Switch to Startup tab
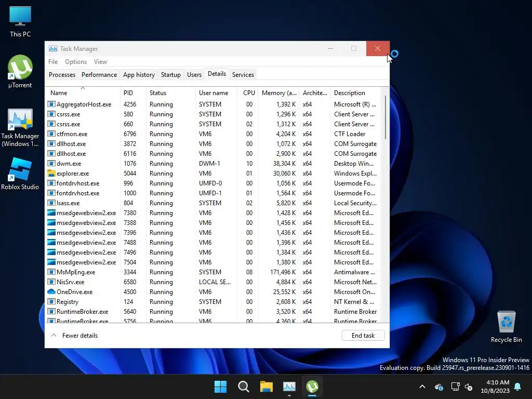This screenshot has height=399, width=532. [x=170, y=75]
